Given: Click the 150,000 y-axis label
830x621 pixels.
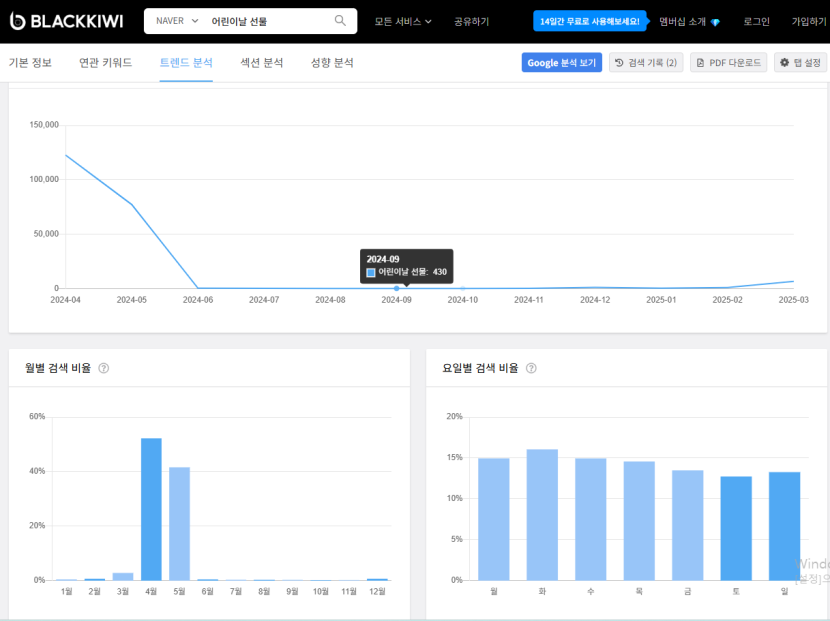Looking at the screenshot, I should pos(44,125).
